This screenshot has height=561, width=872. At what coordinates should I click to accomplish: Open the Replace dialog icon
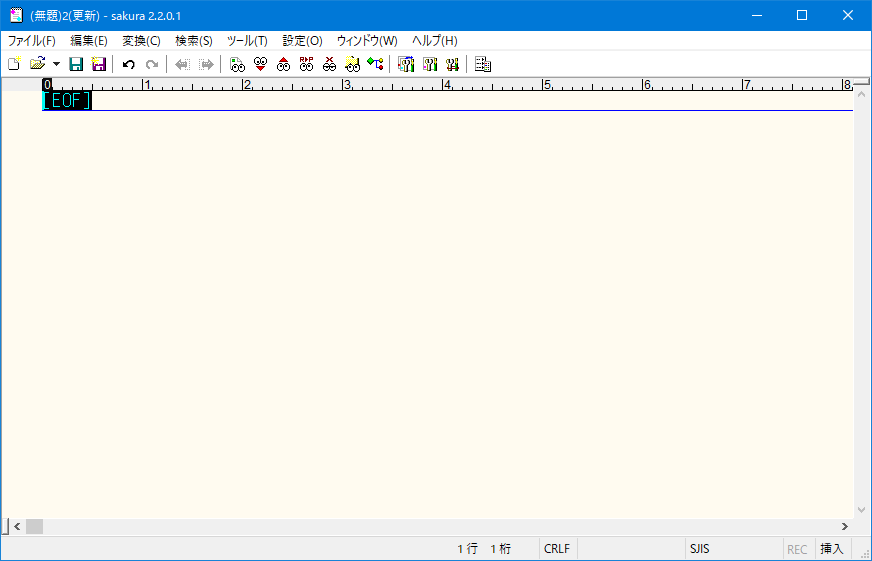306,64
